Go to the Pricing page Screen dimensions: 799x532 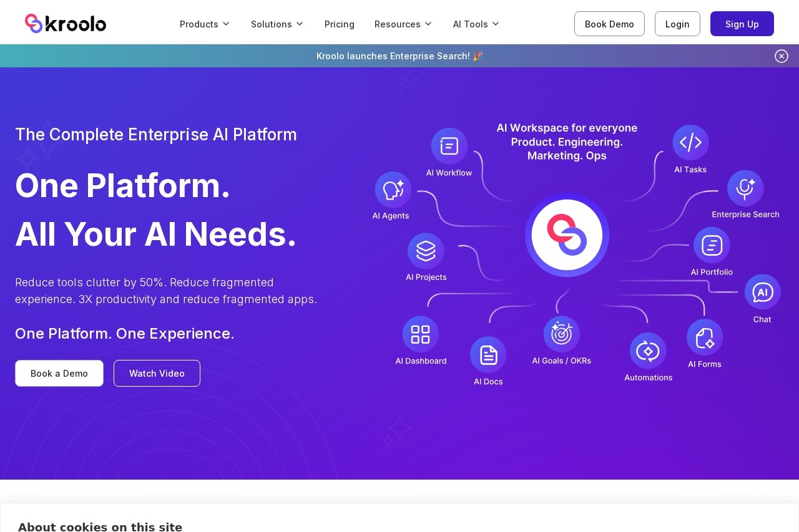(x=340, y=24)
